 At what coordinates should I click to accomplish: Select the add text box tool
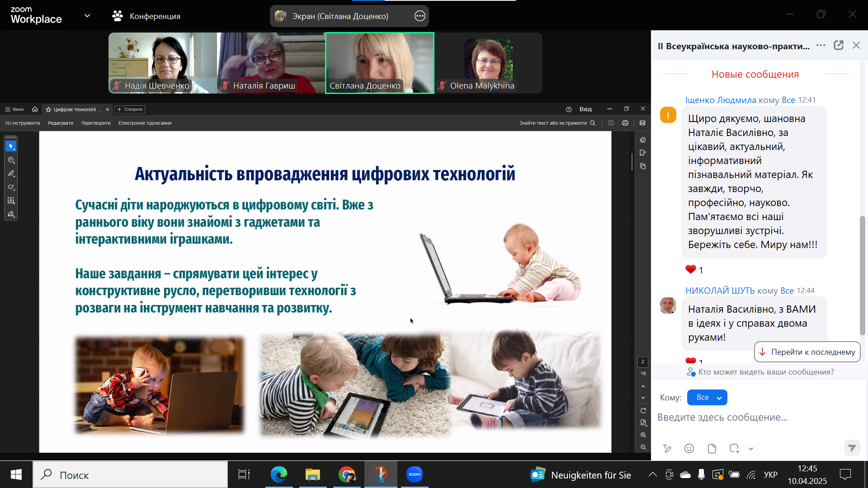pyautogui.click(x=11, y=201)
